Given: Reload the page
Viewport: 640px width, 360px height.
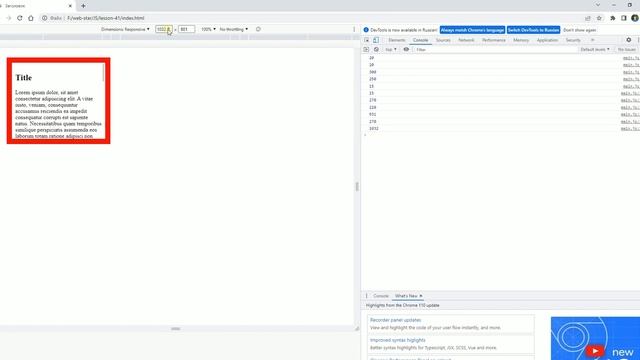Looking at the screenshot, I should click(x=20, y=18).
